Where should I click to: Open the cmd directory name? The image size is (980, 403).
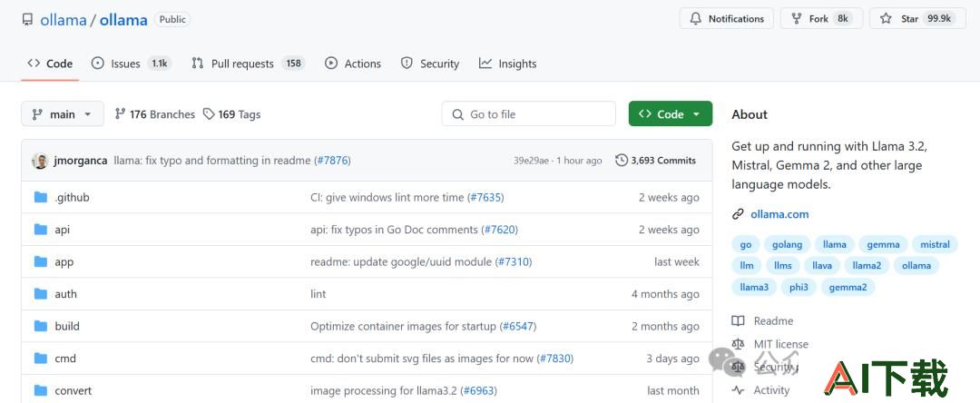[65, 359]
